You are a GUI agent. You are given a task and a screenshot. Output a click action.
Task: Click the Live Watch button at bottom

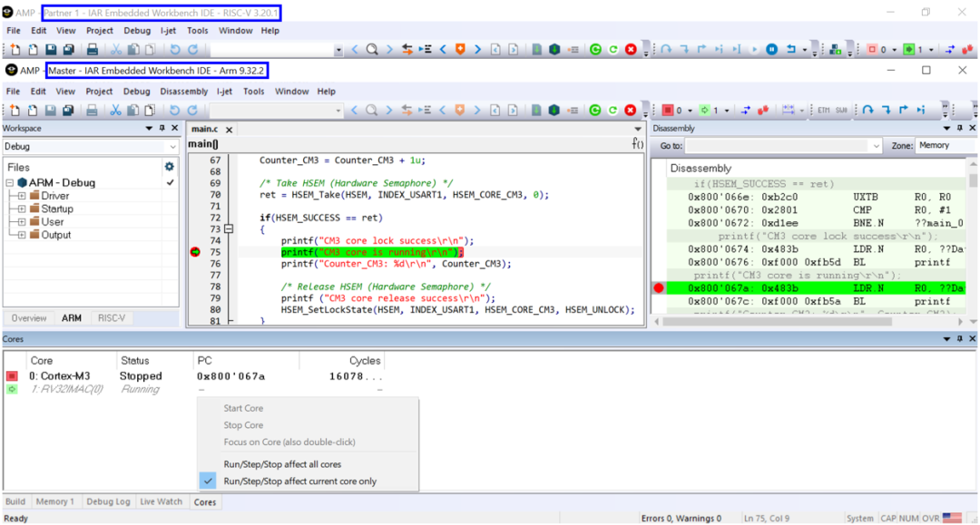point(162,501)
